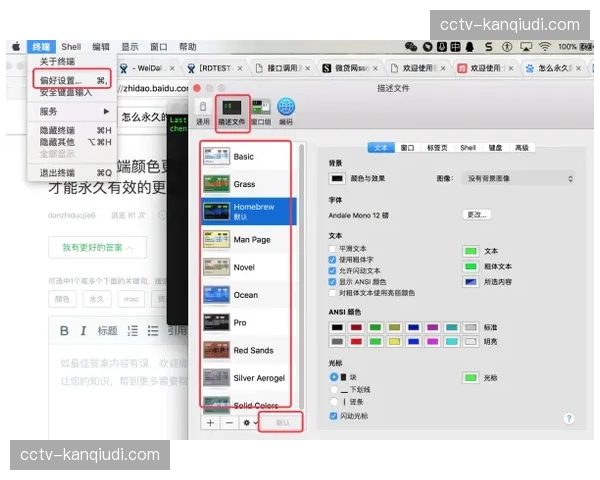
Task: Open the gear action menu under profiles
Action: (250, 423)
